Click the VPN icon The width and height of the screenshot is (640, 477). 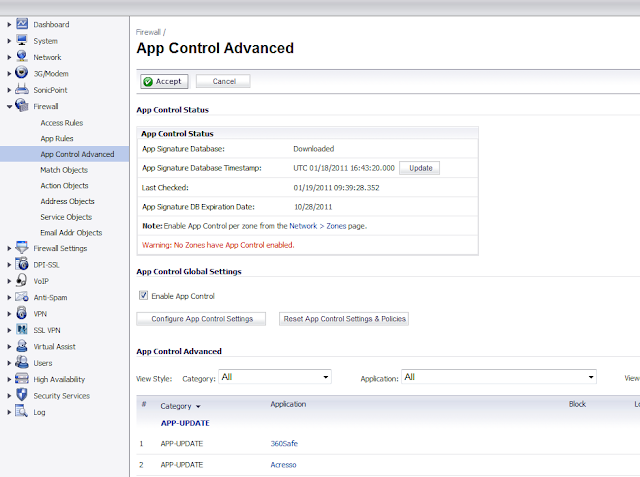[22, 314]
